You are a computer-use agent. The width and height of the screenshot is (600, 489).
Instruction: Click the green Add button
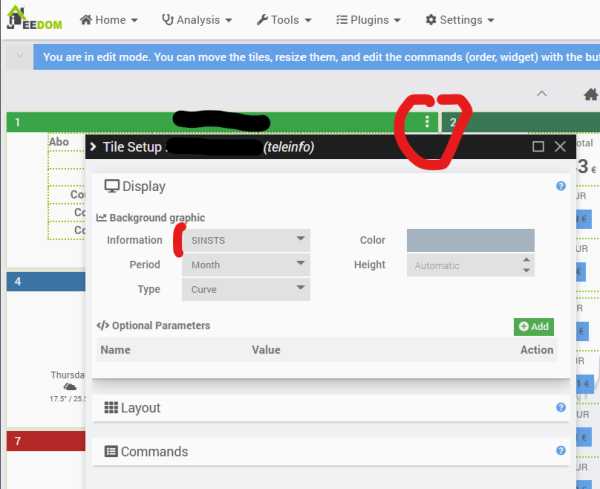[534, 327]
